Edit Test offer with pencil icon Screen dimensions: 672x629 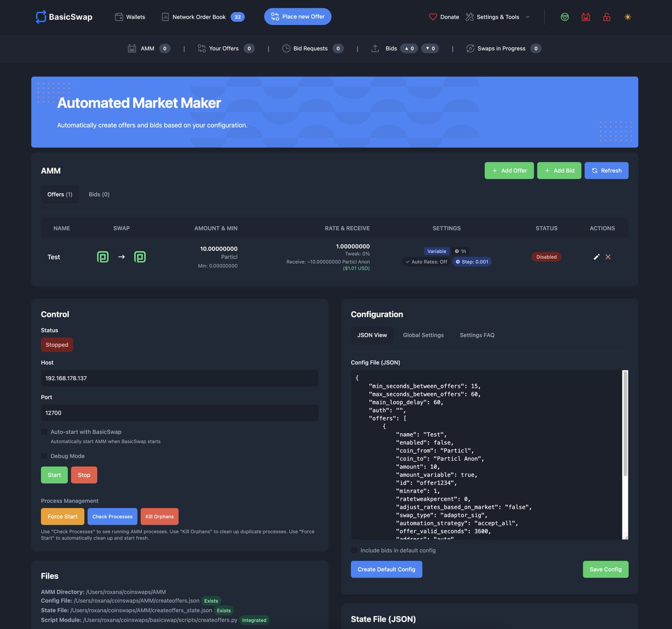(596, 257)
